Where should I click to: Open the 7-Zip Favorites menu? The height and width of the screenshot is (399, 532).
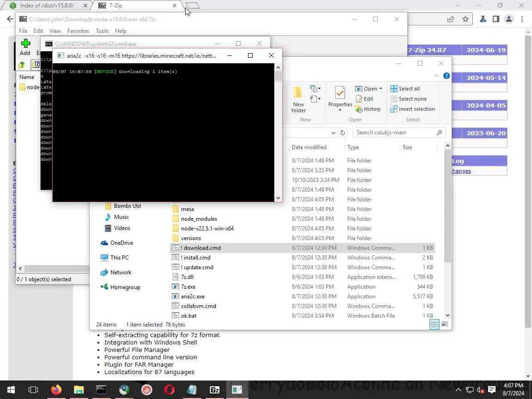[x=78, y=31]
